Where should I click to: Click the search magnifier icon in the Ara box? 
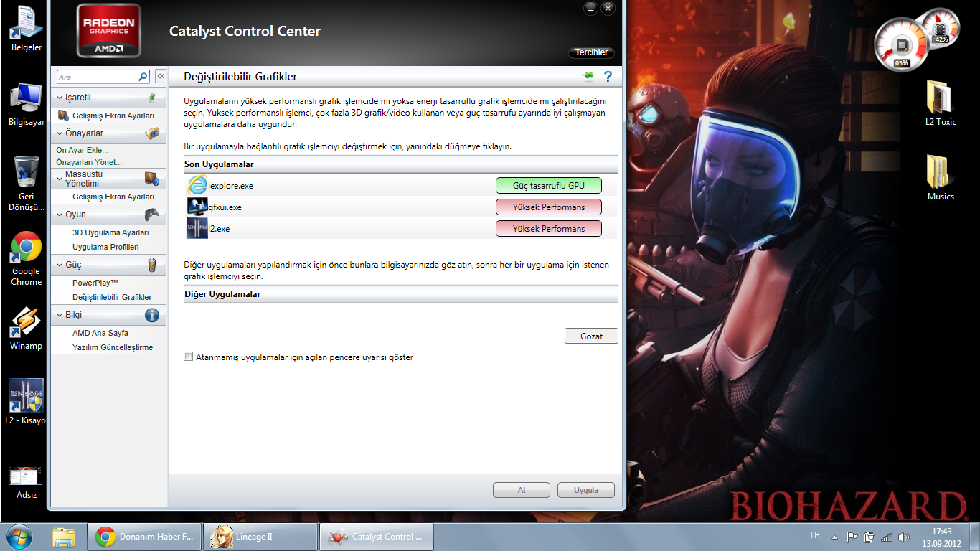click(143, 77)
